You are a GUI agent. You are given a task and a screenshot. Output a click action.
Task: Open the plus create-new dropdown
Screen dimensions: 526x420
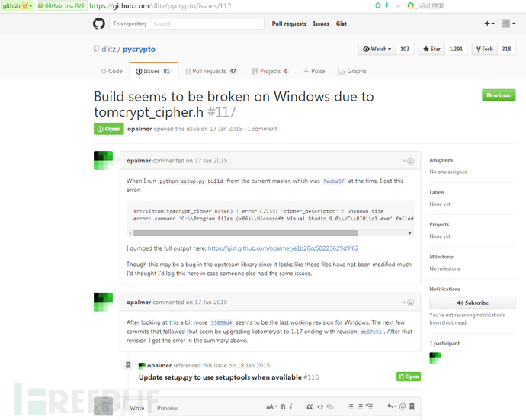pos(489,23)
